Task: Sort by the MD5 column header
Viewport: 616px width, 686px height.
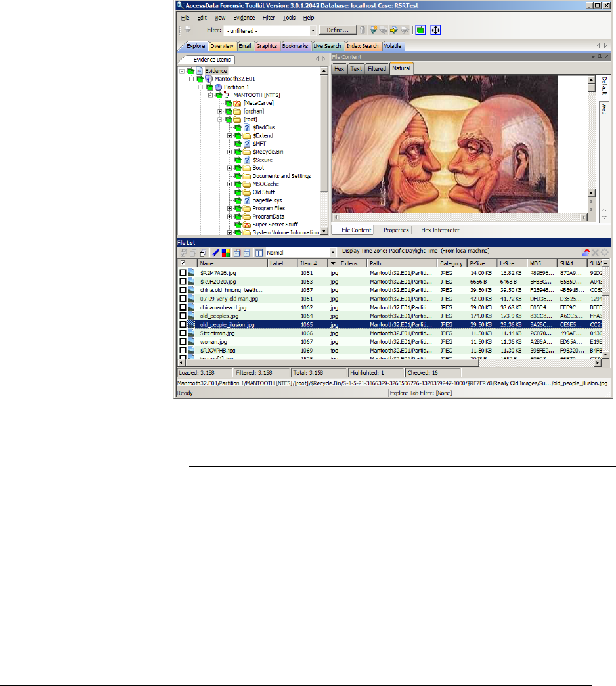Action: pos(542,263)
